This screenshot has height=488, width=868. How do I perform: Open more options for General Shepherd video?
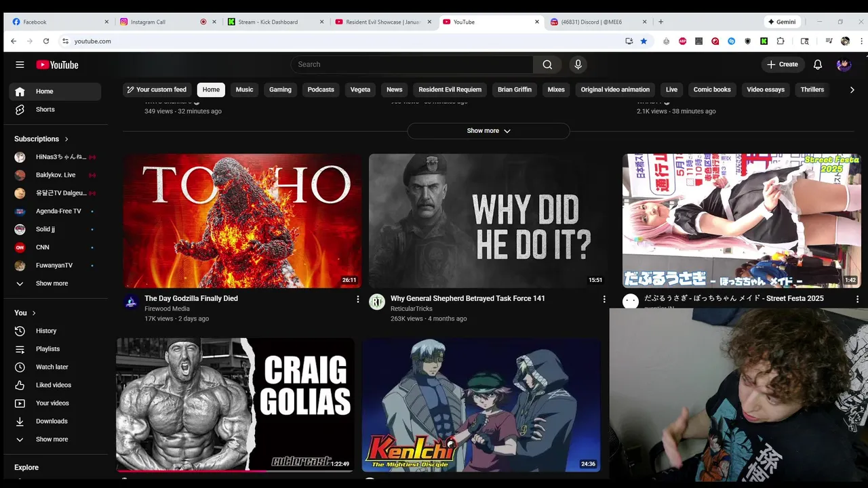coord(604,299)
